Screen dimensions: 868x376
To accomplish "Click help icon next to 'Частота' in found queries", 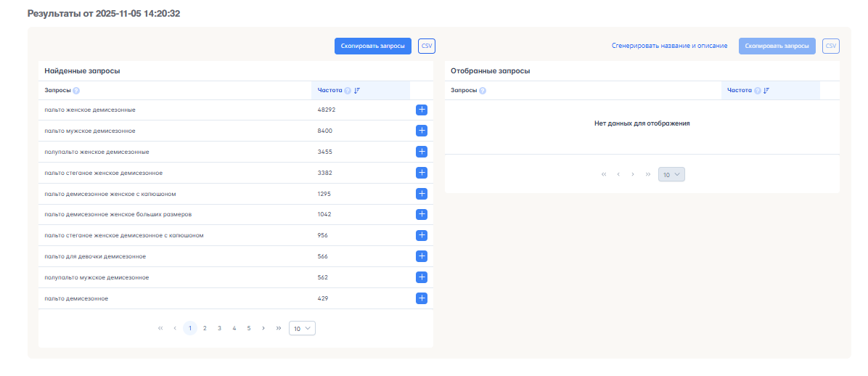I will 348,91.
